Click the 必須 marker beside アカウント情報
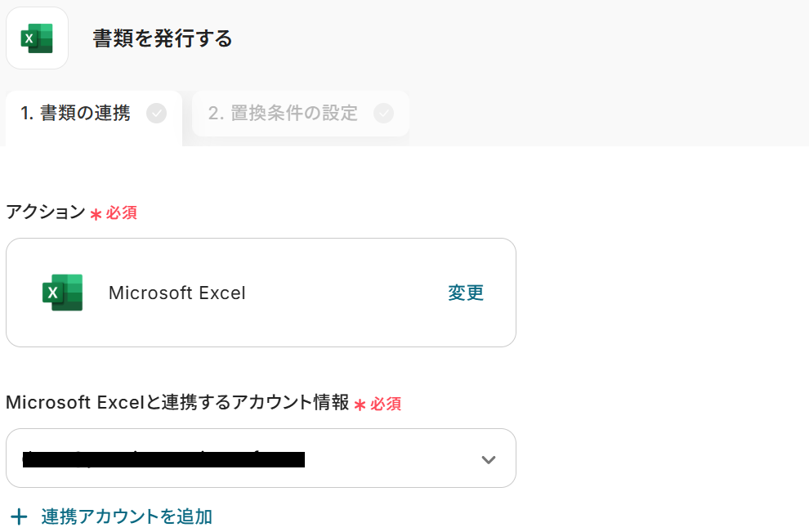The height and width of the screenshot is (532, 809). [x=386, y=404]
